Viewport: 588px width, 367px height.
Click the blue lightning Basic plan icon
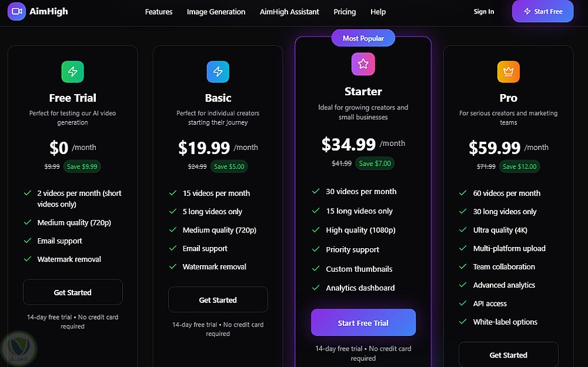click(218, 72)
